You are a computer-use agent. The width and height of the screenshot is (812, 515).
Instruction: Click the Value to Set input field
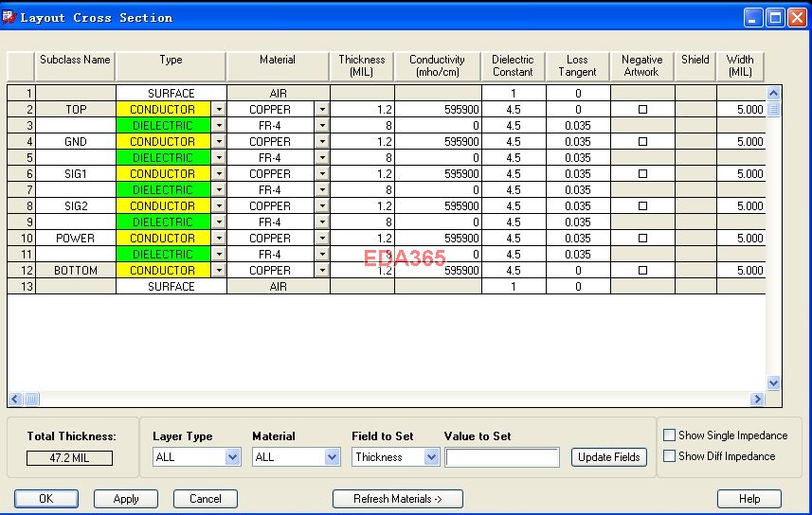(x=502, y=457)
